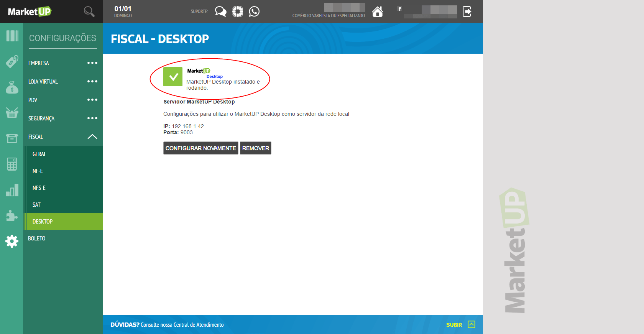Select the NFS-E submenu item
The image size is (644, 334).
(63, 188)
